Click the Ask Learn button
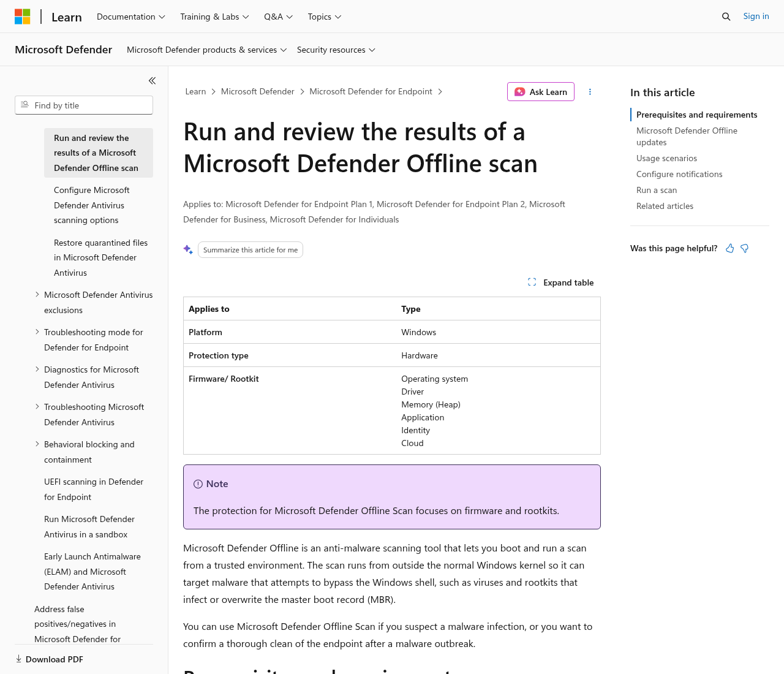Viewport: 784px width, 674px height. 541,92
